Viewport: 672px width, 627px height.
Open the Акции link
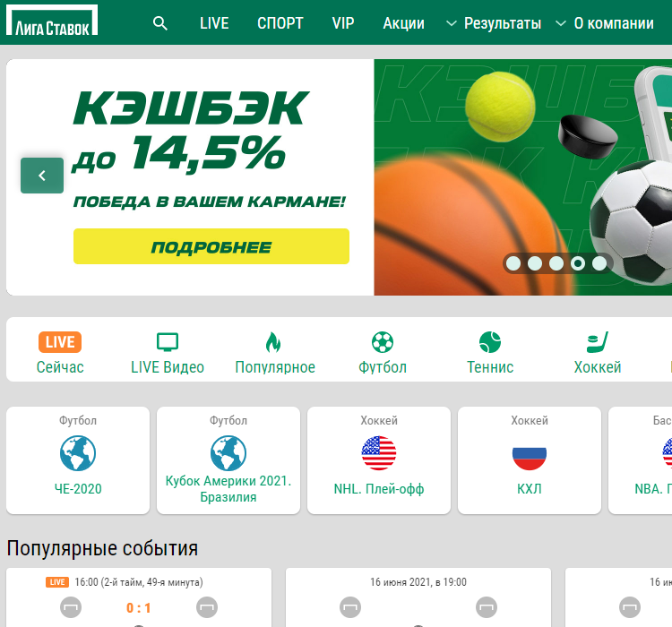coord(403,23)
